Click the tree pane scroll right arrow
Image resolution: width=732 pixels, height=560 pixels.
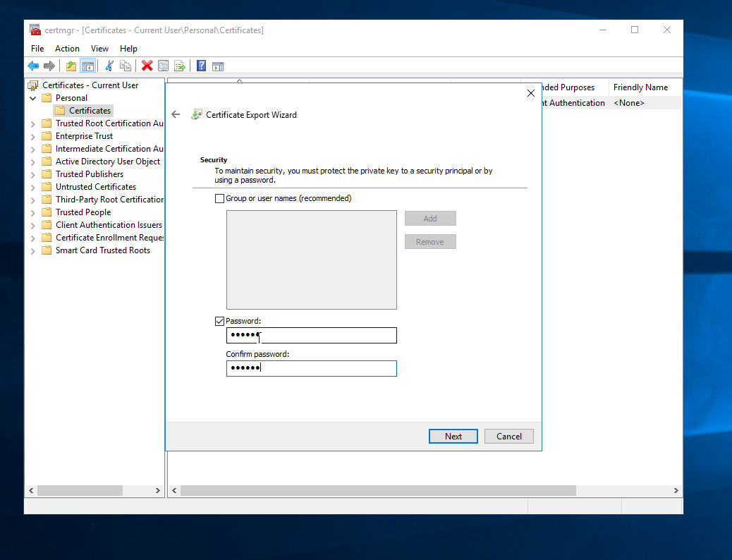click(158, 490)
